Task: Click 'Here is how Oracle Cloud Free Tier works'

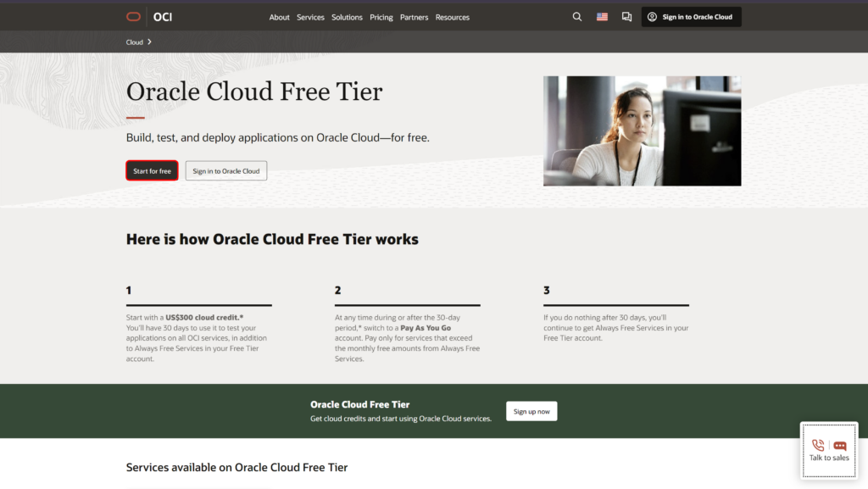Action: coord(272,239)
